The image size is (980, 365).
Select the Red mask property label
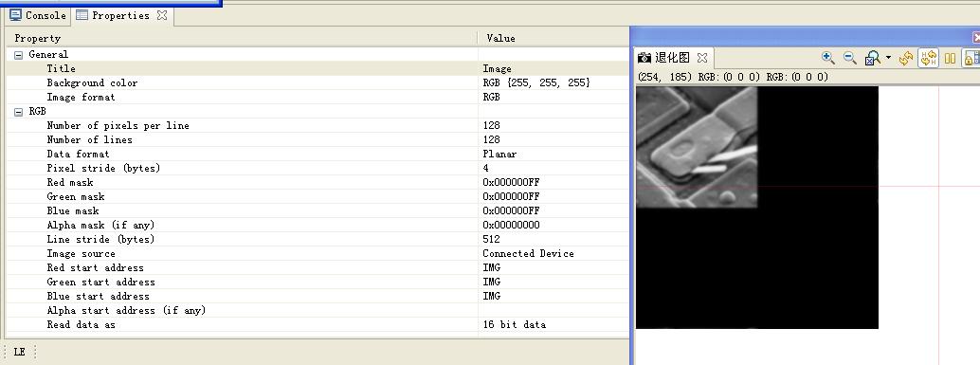click(x=70, y=182)
